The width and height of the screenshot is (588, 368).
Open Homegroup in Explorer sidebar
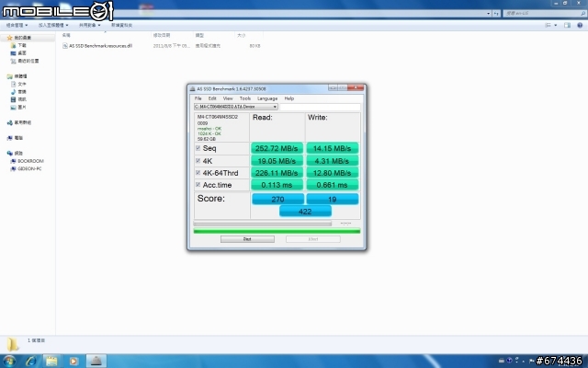19,122
